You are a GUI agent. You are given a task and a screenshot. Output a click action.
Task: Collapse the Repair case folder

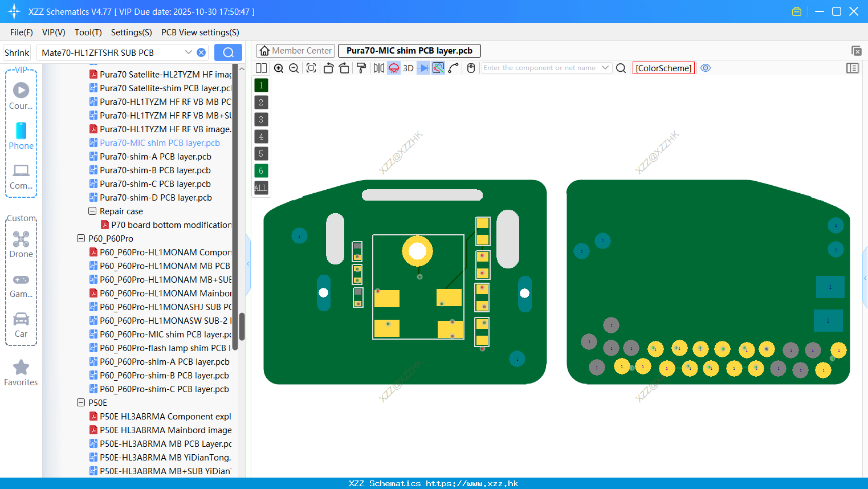(92, 211)
